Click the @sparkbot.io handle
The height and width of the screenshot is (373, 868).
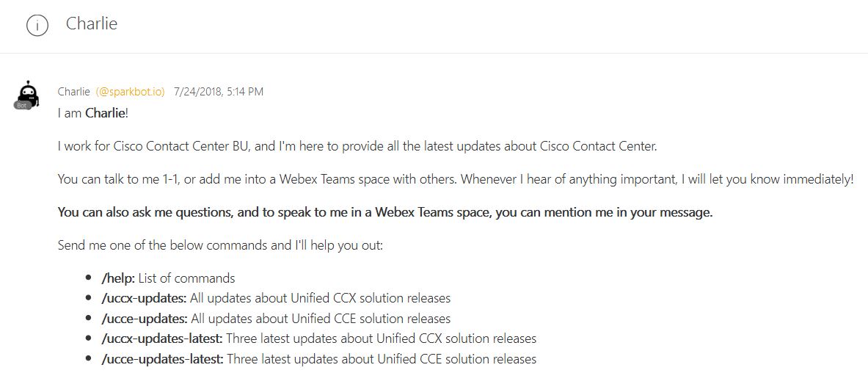click(131, 92)
